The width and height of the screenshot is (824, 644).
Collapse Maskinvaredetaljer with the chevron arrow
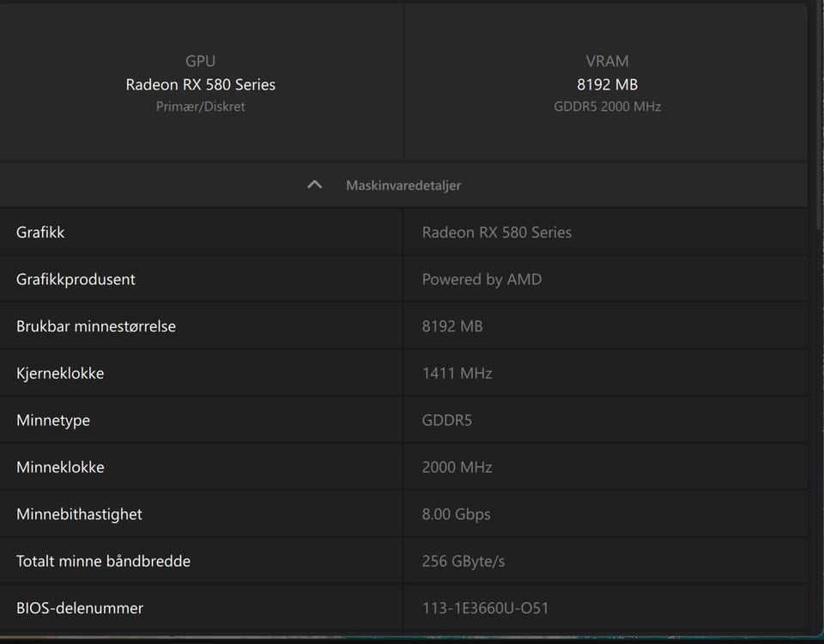coord(314,185)
